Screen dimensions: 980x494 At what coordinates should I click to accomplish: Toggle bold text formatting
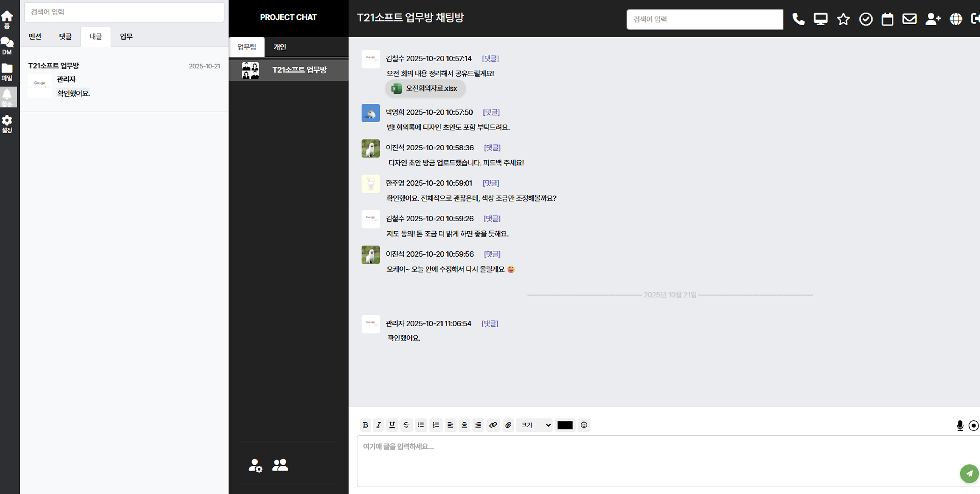click(365, 425)
